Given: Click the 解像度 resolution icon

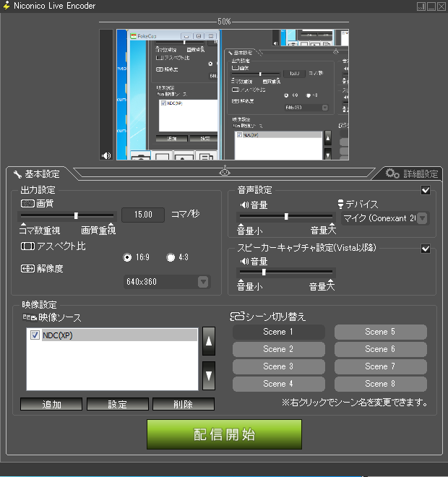Looking at the screenshot, I should pos(27,268).
